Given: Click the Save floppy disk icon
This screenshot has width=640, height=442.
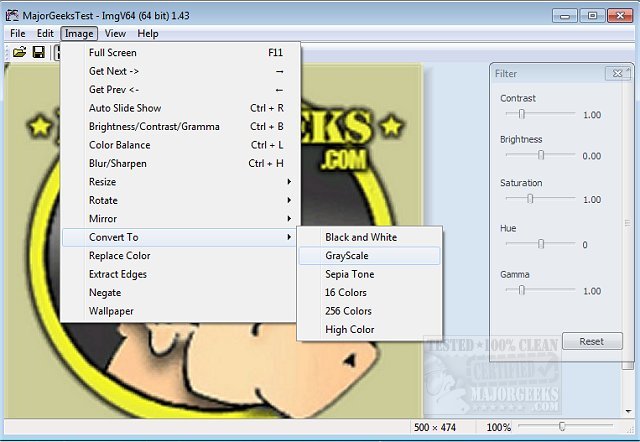Looking at the screenshot, I should pyautogui.click(x=39, y=52).
